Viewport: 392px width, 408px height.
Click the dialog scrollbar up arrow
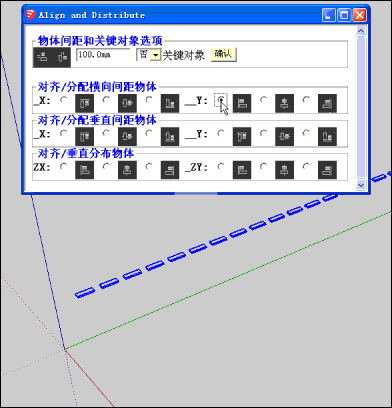361,31
